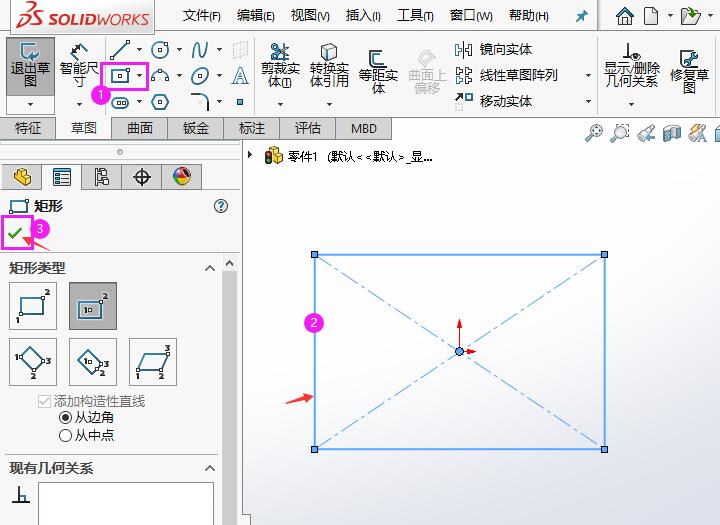This screenshot has width=720, height=525.
Task: Switch to the 曲面 tab
Action: (x=140, y=128)
